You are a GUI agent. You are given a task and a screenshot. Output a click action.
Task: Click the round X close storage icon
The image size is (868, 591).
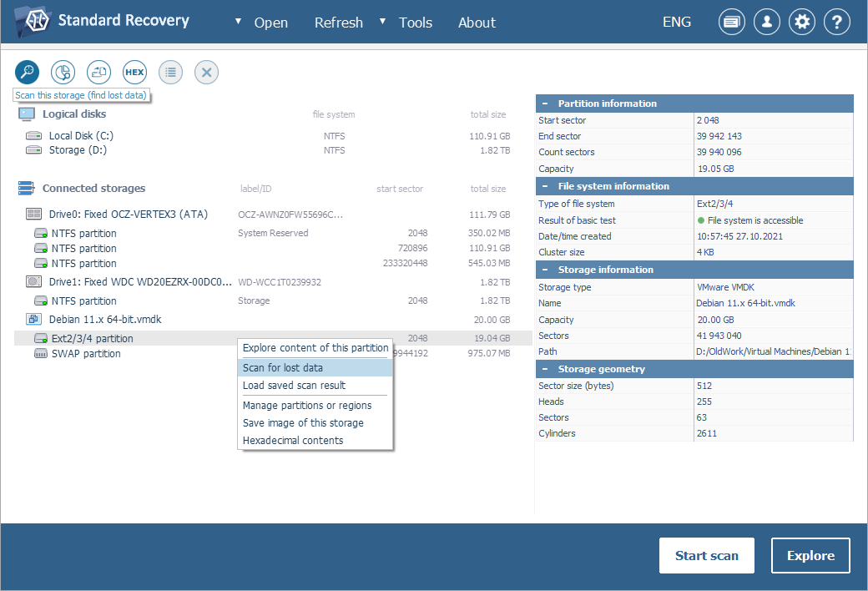coord(206,73)
